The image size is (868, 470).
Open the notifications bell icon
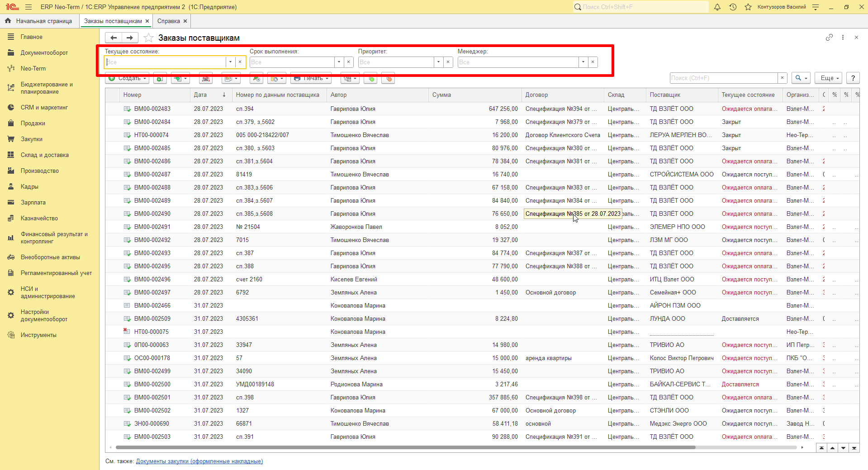coord(717,7)
